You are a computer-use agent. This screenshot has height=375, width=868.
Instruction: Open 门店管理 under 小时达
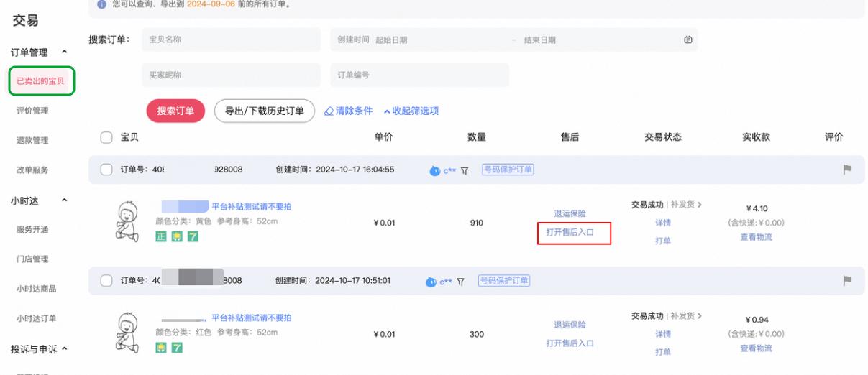point(32,259)
